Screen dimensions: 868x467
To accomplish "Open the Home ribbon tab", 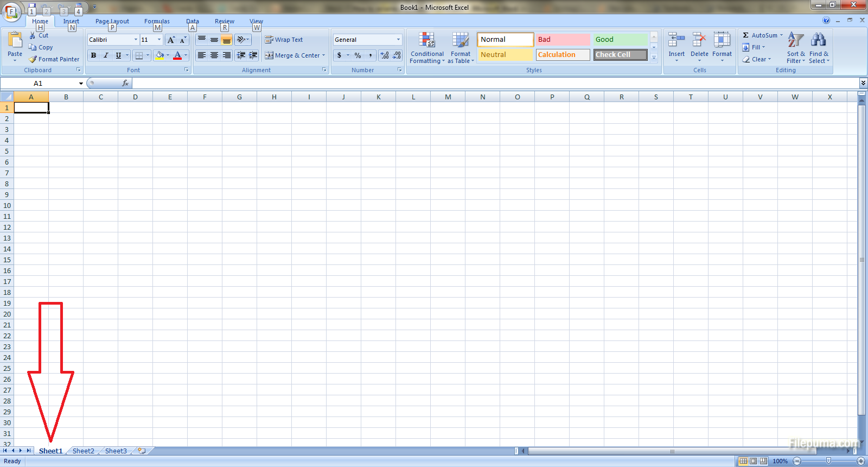I will 40,22.
